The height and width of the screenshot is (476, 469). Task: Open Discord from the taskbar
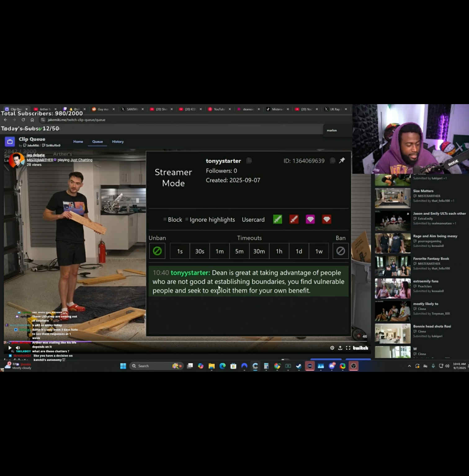[x=332, y=366]
